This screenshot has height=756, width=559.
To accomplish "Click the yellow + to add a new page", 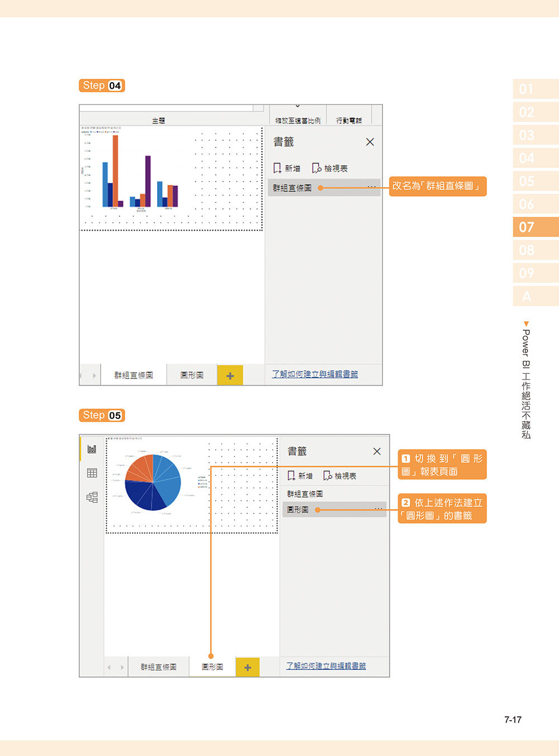I will click(x=229, y=375).
